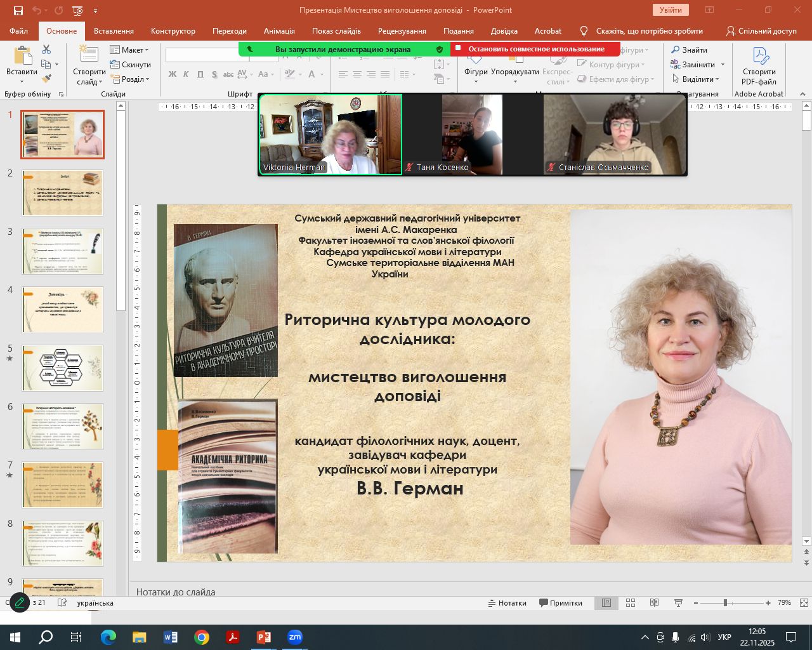Click the Format Painter brush icon
This screenshot has height=650, width=812.
(46, 79)
